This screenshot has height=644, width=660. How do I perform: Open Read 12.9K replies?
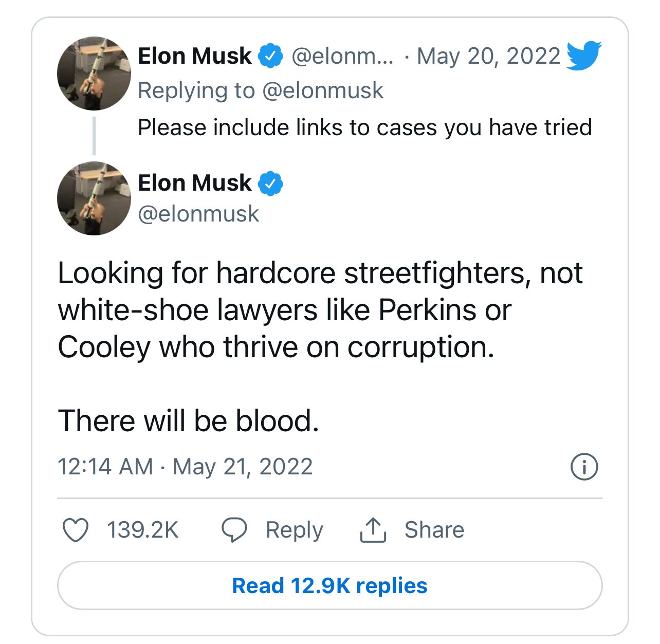[329, 585]
